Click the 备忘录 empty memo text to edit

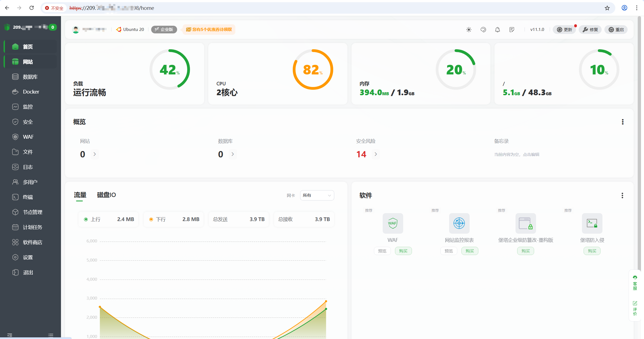pyautogui.click(x=516, y=155)
